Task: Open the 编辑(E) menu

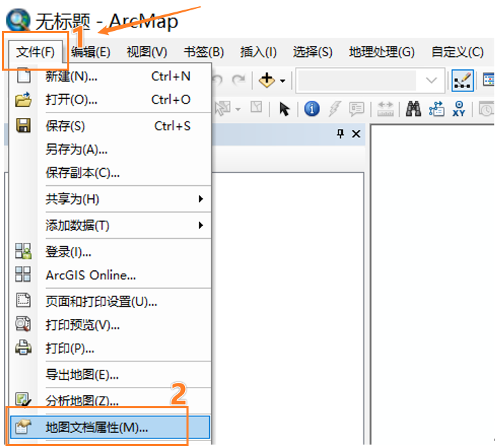Action: click(x=90, y=52)
